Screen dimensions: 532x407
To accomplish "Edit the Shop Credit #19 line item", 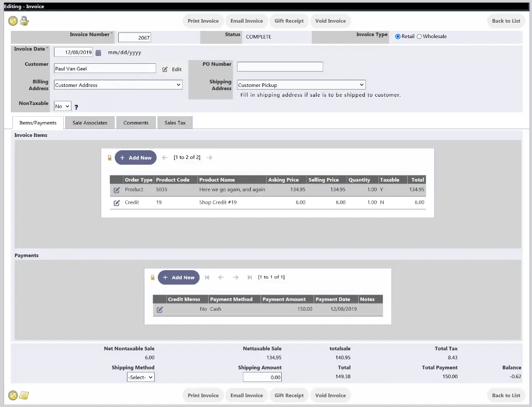I will coord(117,202).
